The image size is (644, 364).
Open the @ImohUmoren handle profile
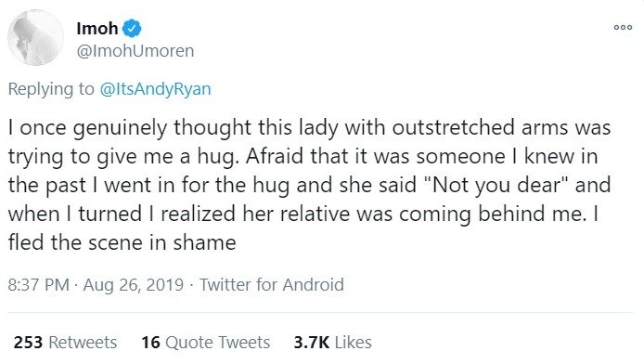tap(135, 51)
